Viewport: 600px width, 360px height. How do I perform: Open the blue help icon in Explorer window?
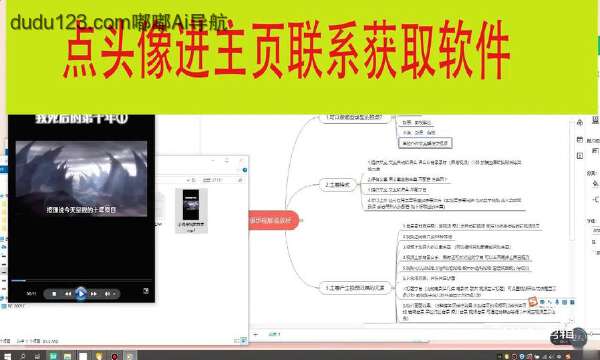(245, 170)
